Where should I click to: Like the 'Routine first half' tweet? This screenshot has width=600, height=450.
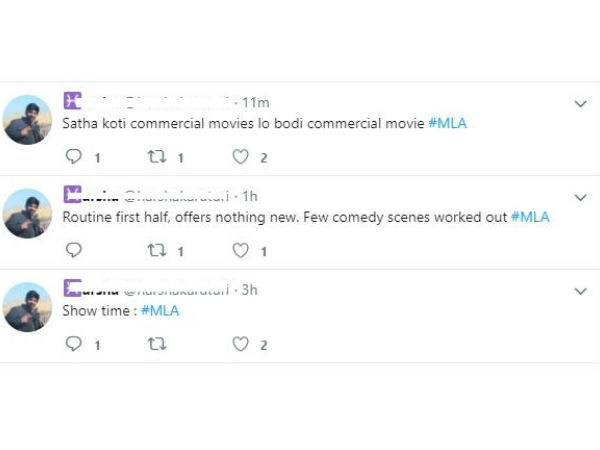click(240, 251)
